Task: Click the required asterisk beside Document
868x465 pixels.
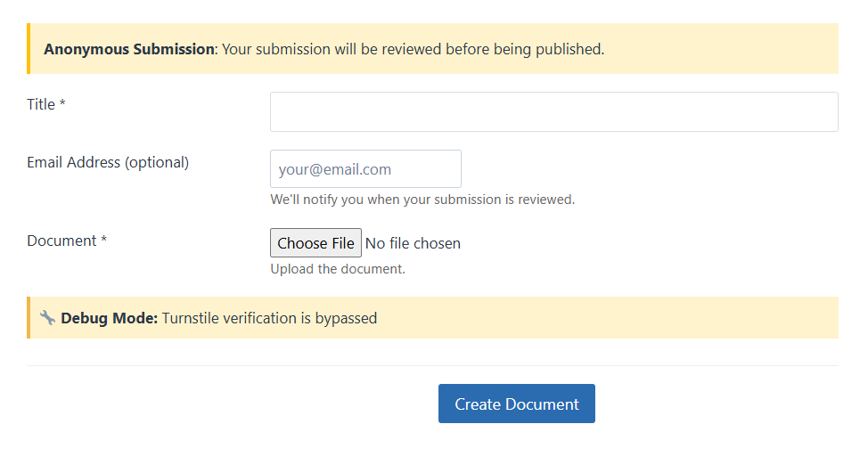Action: pos(103,240)
